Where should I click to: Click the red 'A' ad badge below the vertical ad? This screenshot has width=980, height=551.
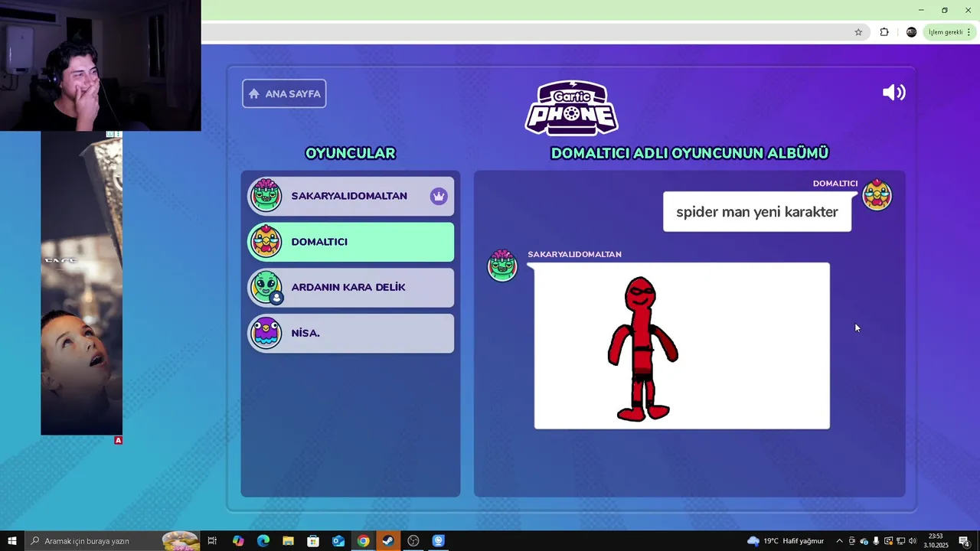(118, 440)
